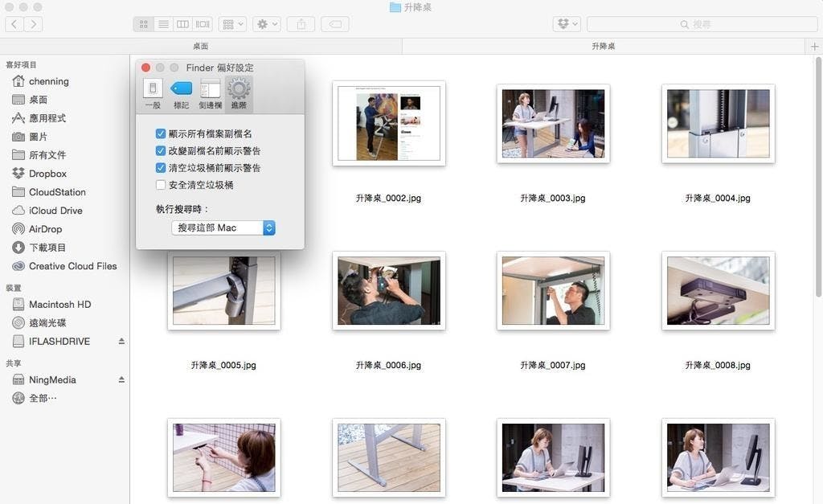Uncheck 顯示所有檔案副檔名 checkbox

point(161,133)
